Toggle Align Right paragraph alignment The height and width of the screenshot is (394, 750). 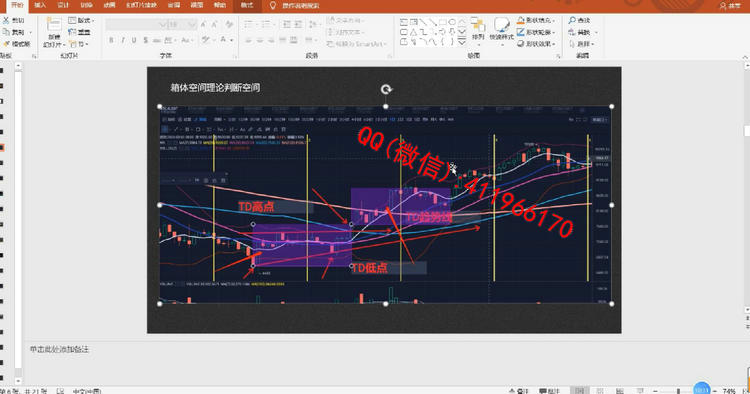(271, 40)
